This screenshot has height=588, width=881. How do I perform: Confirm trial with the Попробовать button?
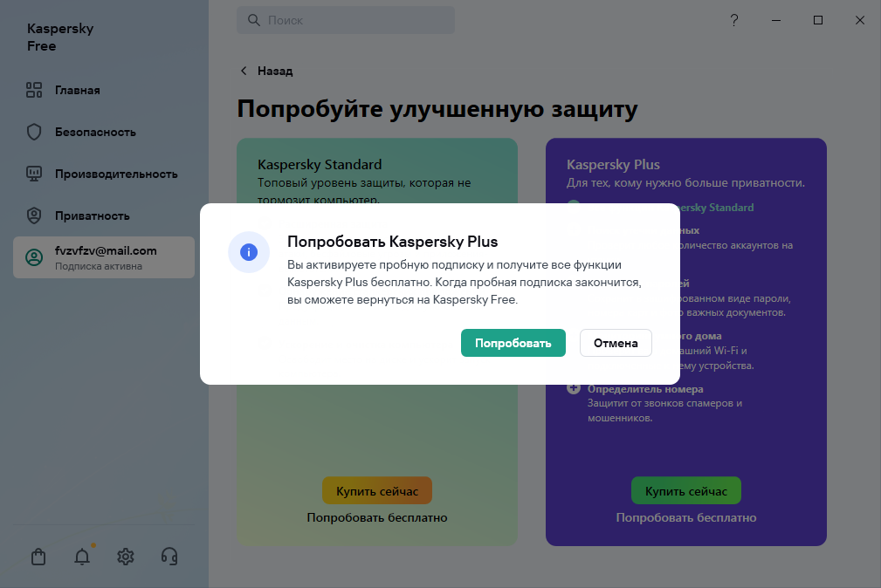(513, 343)
